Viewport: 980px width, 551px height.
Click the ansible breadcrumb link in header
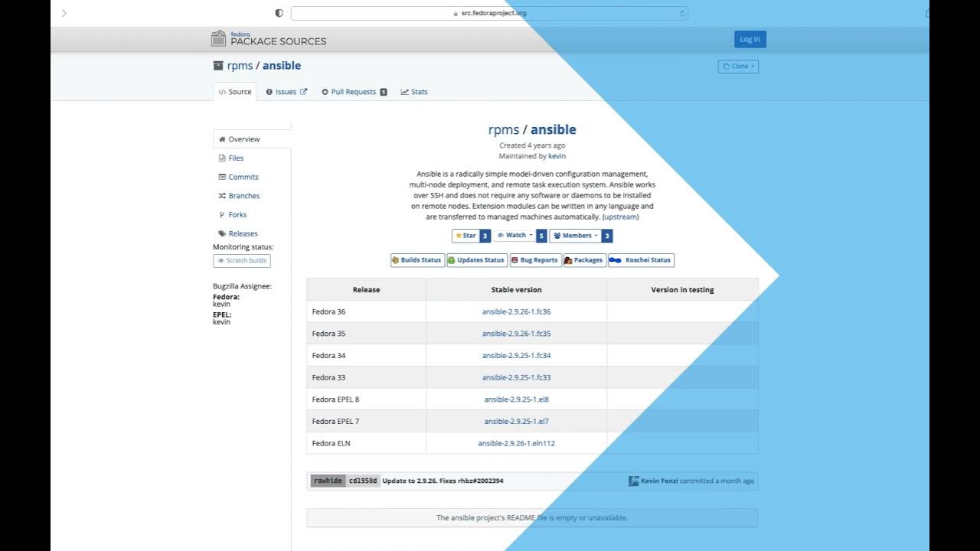point(282,66)
